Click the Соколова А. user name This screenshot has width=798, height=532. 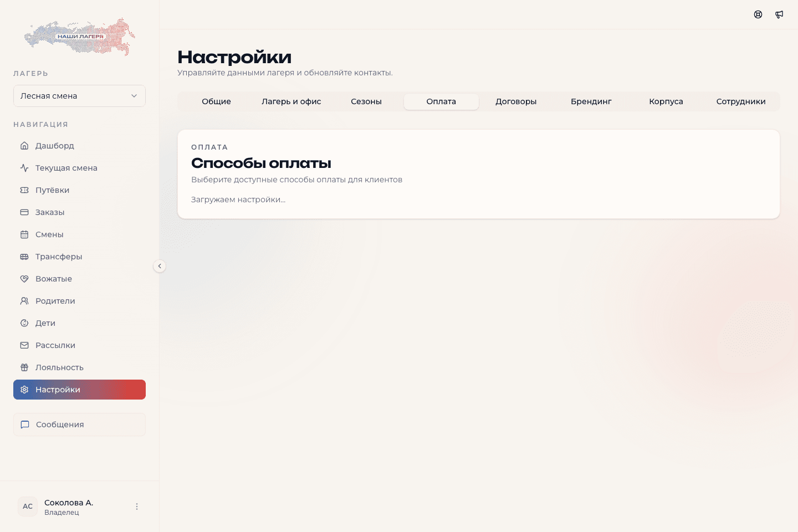(x=69, y=503)
